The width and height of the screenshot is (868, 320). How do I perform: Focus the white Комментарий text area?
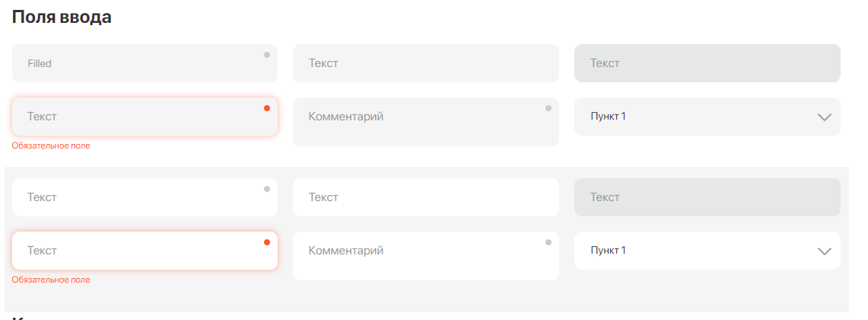pos(425,256)
